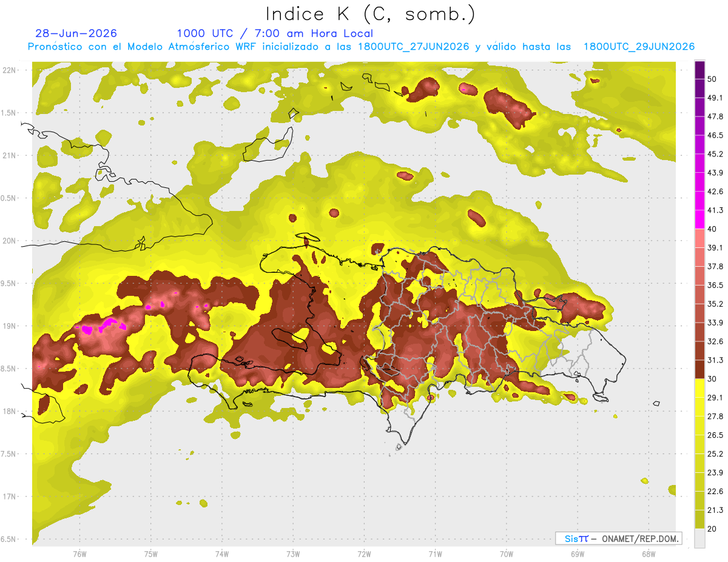
Task: Click the '21N' latitude label
Action: click(x=9, y=155)
